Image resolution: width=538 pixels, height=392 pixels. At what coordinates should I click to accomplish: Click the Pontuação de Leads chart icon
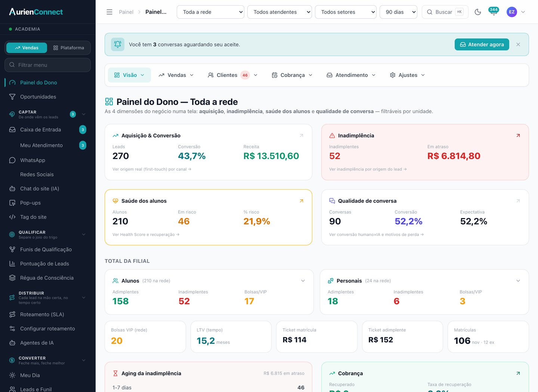[12, 264]
